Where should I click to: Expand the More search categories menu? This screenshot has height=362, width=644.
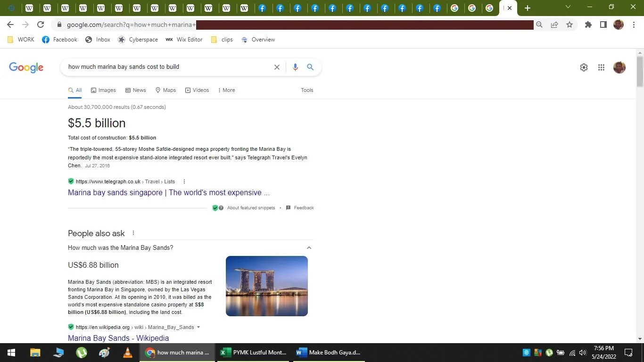click(x=226, y=90)
